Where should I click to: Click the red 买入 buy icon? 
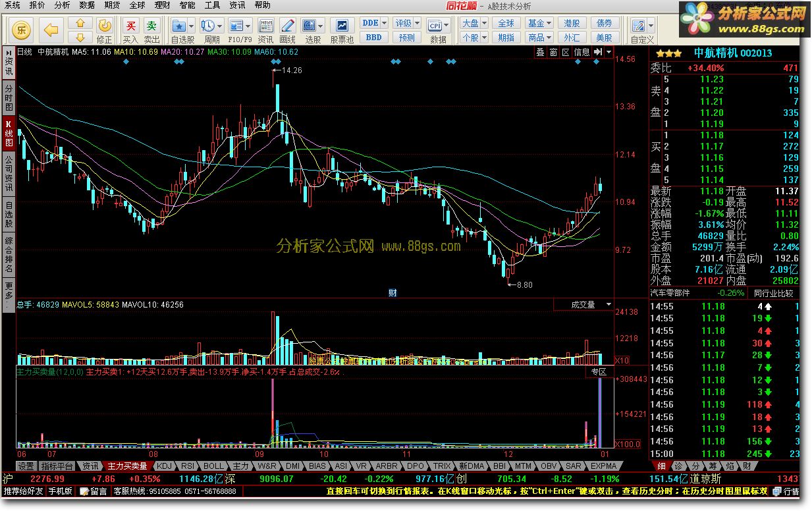131,26
